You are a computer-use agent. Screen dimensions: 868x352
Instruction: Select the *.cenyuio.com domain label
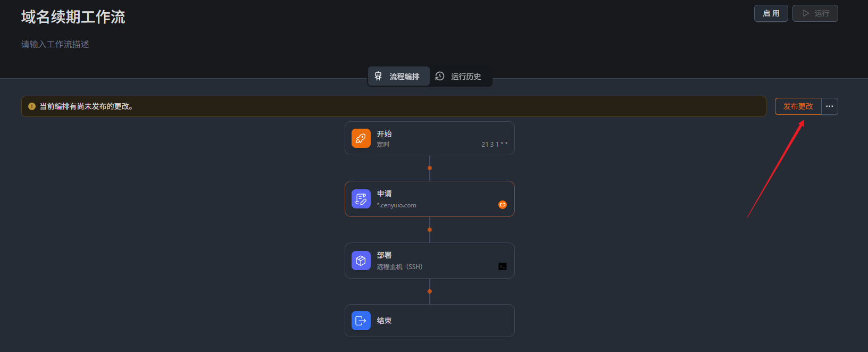click(397, 205)
